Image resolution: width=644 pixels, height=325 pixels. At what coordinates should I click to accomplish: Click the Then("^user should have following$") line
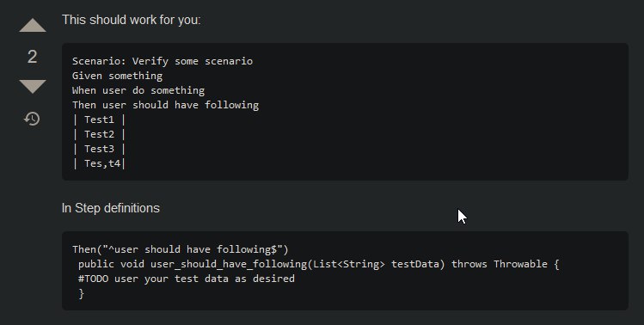tap(181, 249)
